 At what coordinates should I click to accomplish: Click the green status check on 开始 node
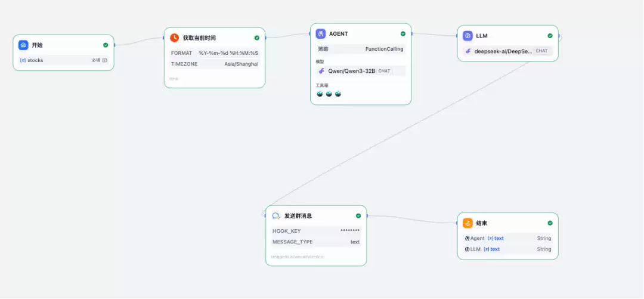click(x=106, y=45)
